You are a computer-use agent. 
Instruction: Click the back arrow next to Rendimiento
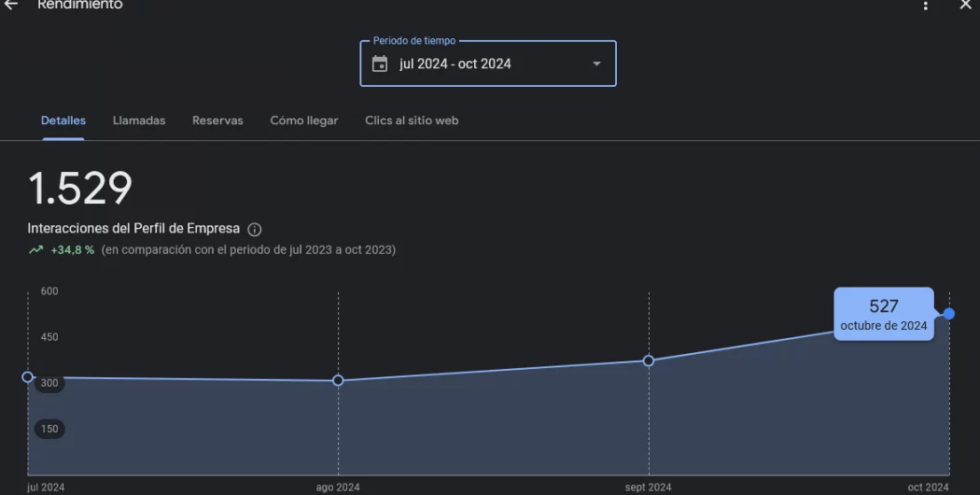[x=11, y=5]
